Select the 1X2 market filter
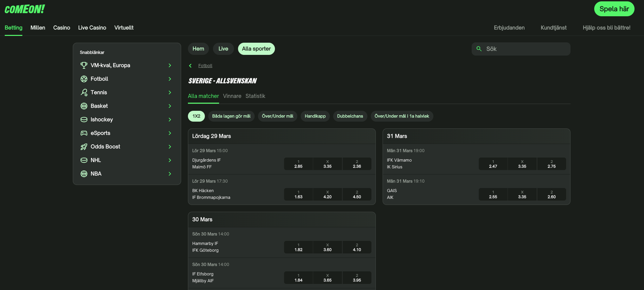The width and height of the screenshot is (644, 290). 196,116
